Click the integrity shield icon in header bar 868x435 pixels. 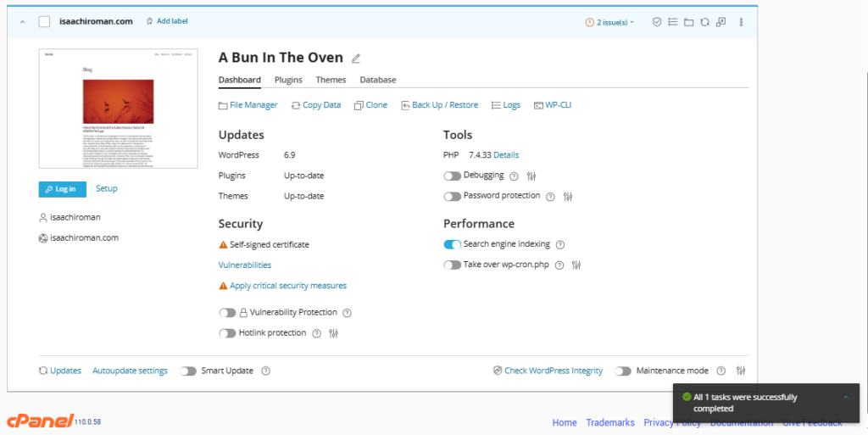pos(657,22)
